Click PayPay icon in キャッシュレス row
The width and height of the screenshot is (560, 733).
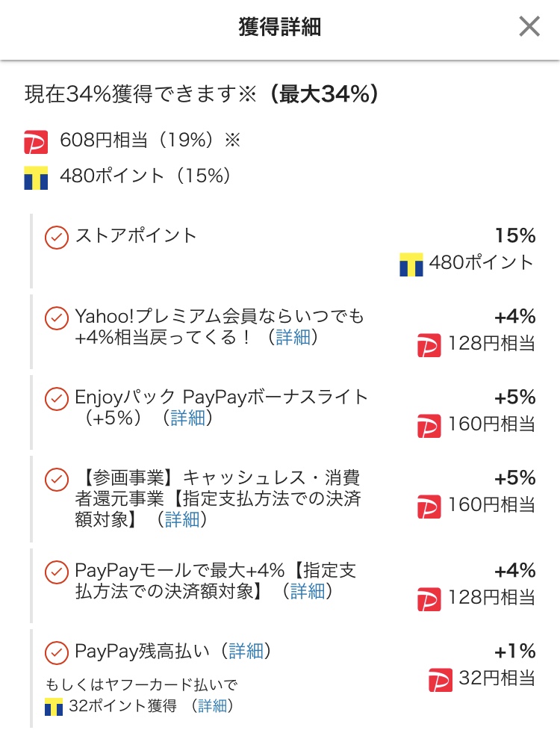tap(429, 507)
